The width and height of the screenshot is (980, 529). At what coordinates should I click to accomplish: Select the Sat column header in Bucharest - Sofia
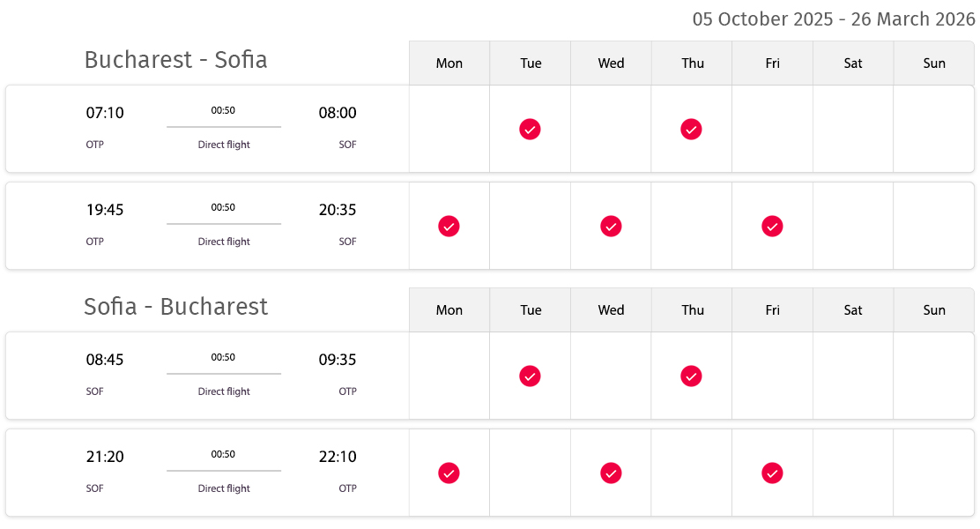click(853, 63)
